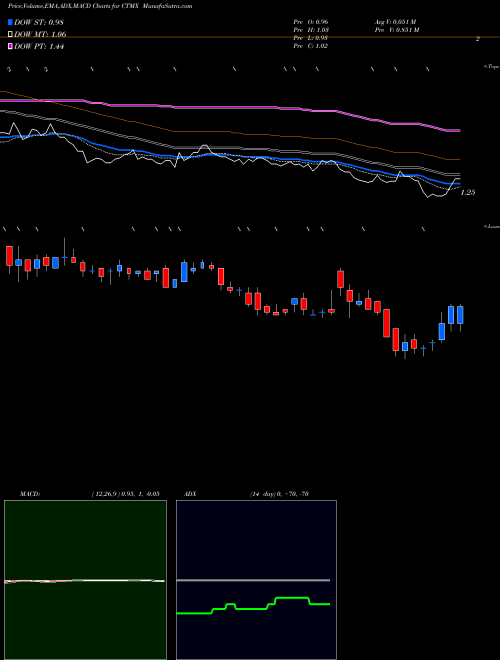The width and height of the screenshot is (500, 660).
Task: Click the 'Avg V' average volume value
Action: [395, 22]
